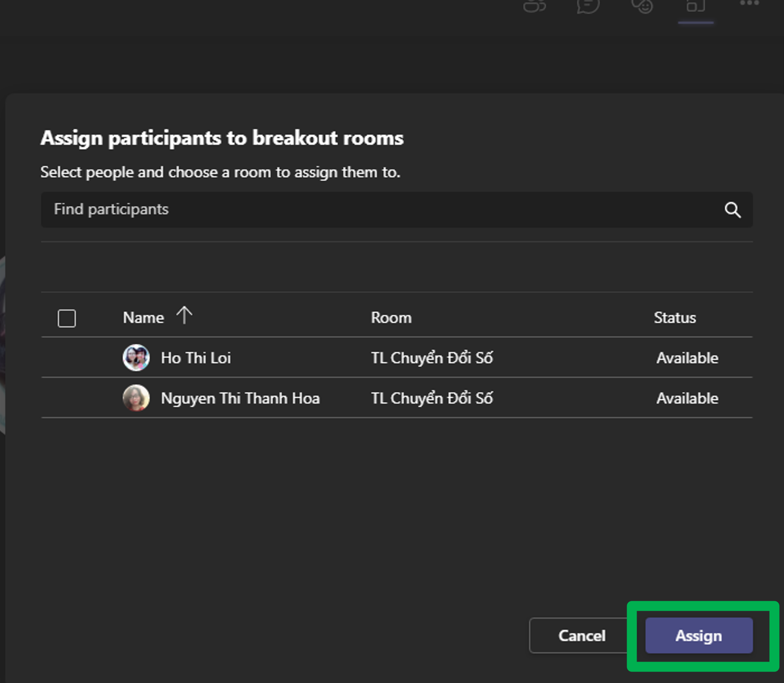Sort by the Room column header
The width and height of the screenshot is (784, 683).
tap(391, 317)
